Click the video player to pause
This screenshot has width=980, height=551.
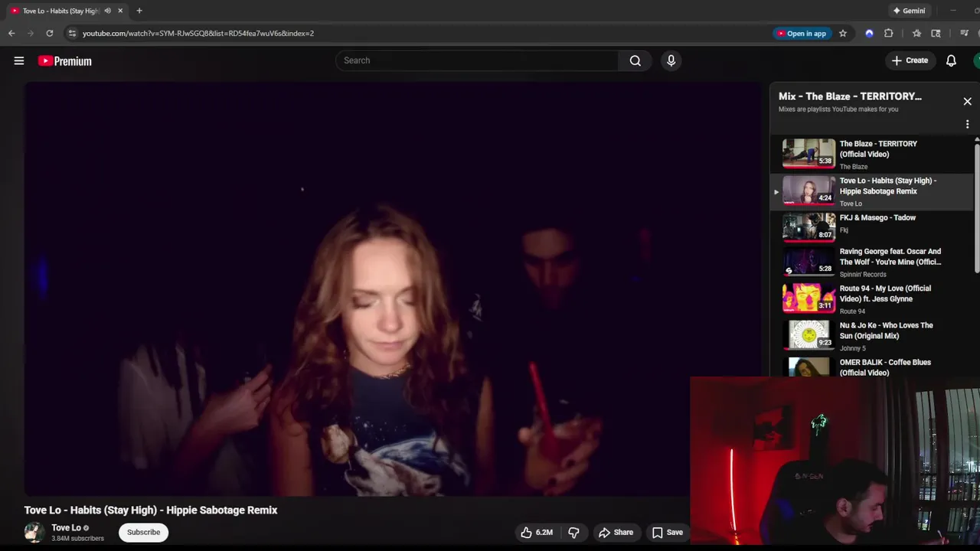point(394,289)
